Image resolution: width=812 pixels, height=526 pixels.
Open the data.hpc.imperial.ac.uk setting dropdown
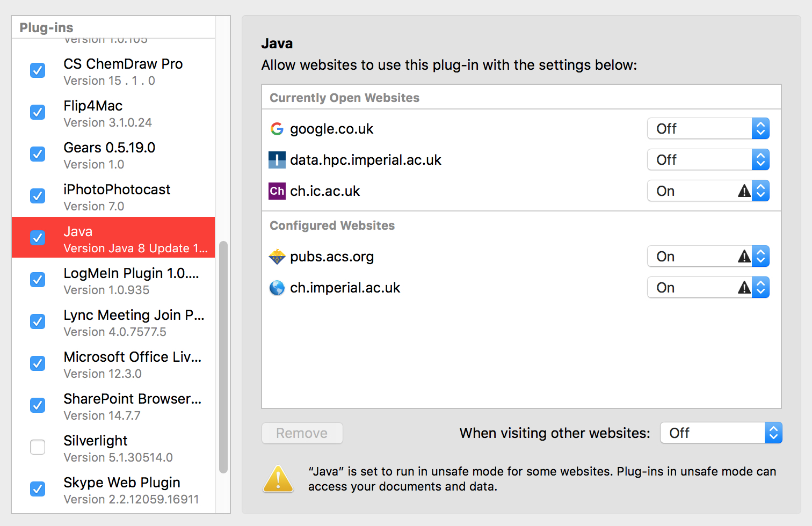pyautogui.click(x=708, y=160)
